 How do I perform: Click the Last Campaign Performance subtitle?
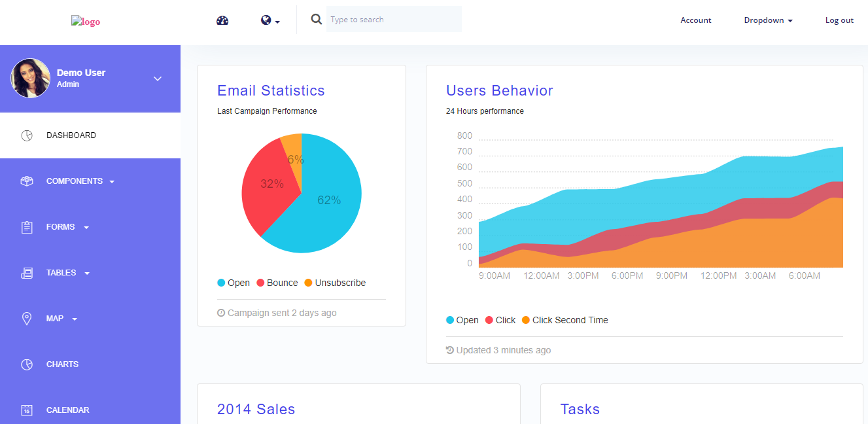tap(267, 111)
